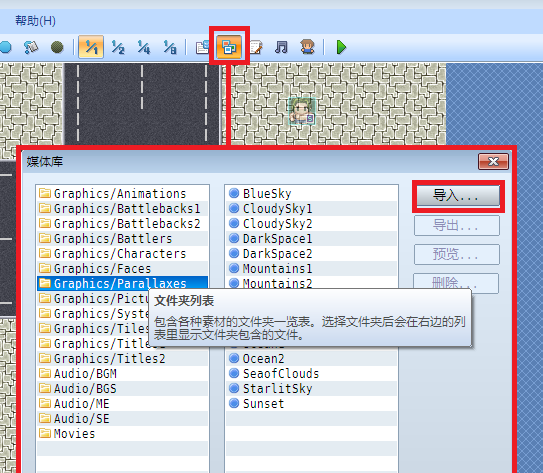Set map zoom to 1/1 scale
Image resolution: width=543 pixels, height=473 pixels.
91,47
